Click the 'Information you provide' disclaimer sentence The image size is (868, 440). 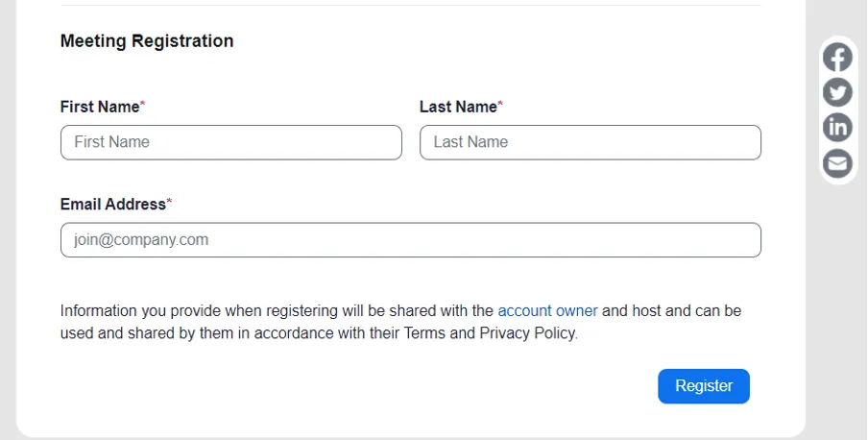278,311
